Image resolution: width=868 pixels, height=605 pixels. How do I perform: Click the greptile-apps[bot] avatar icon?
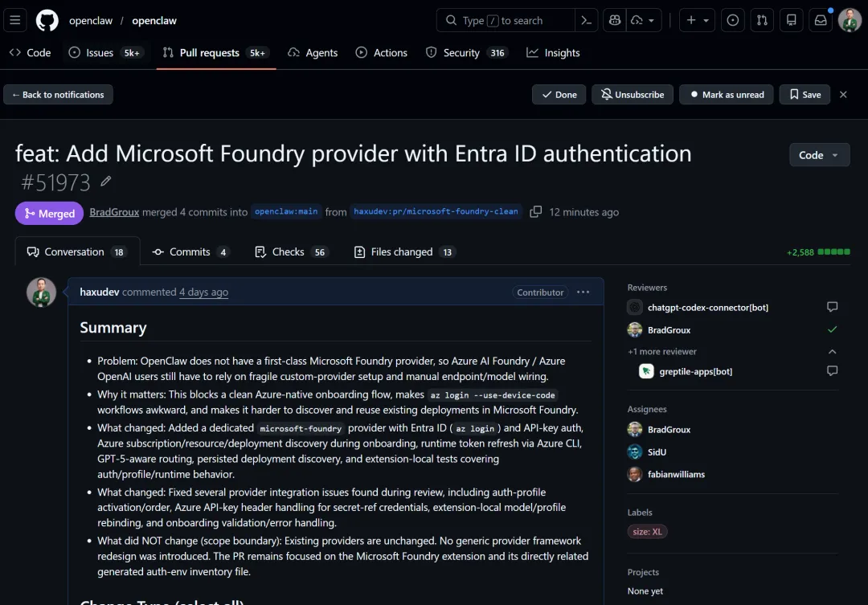[x=646, y=371]
